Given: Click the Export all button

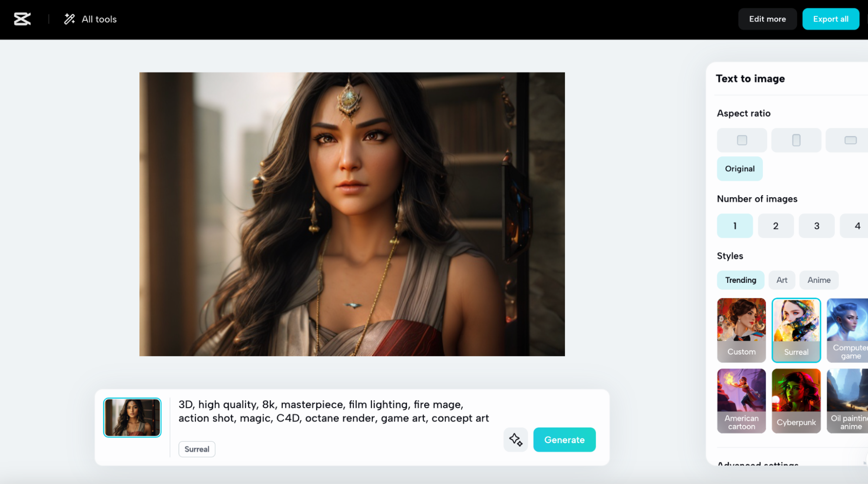Looking at the screenshot, I should point(830,19).
